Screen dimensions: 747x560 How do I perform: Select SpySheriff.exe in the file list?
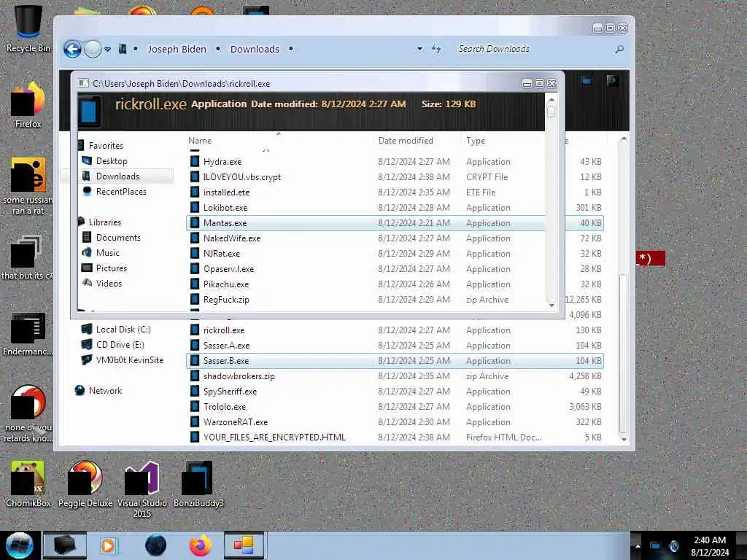coord(230,392)
